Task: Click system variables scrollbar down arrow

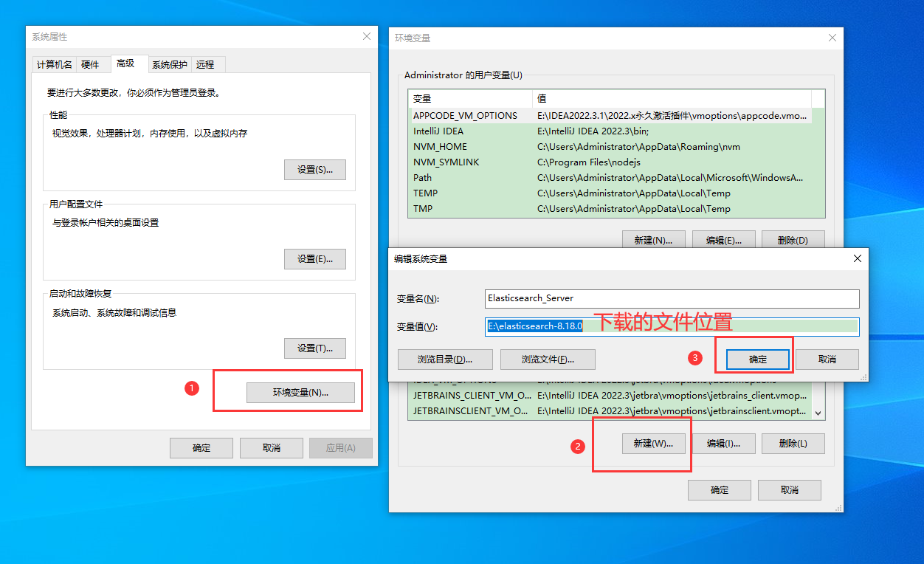Action: 818,413
